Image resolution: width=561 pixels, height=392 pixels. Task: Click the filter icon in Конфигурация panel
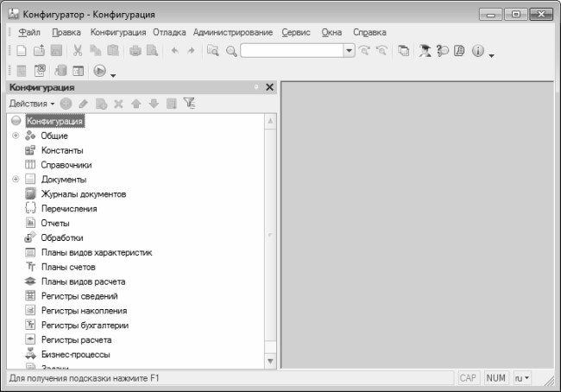pos(190,104)
